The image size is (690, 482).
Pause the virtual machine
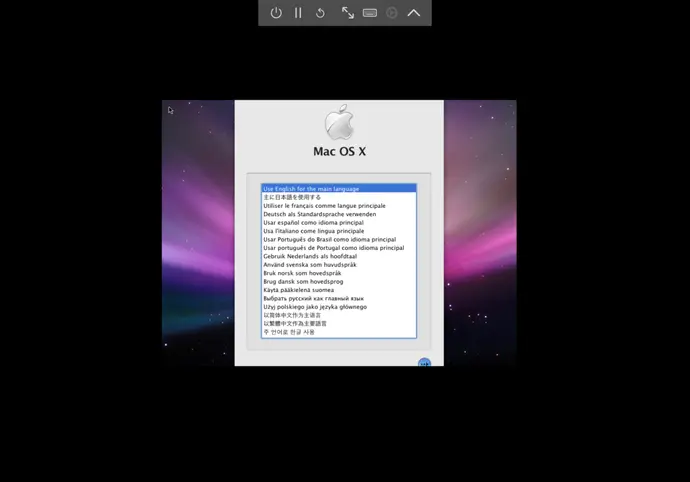point(298,13)
